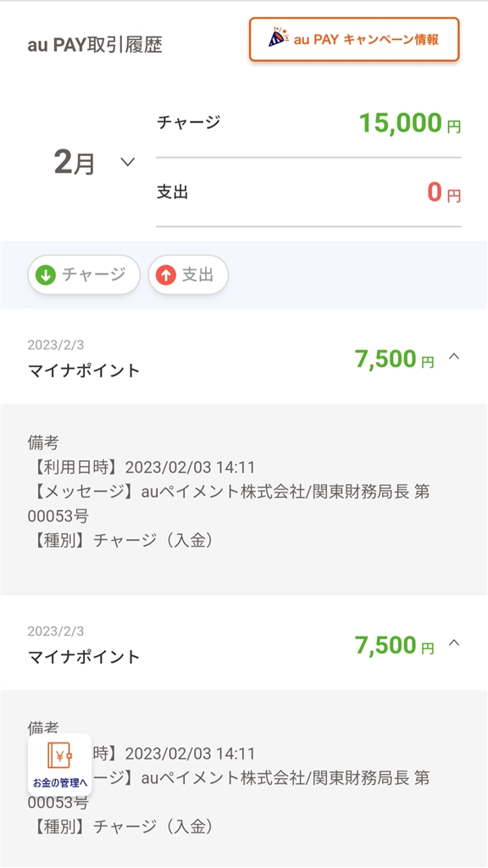Open the au PAY キャンペーン情報 banner

pyautogui.click(x=354, y=39)
